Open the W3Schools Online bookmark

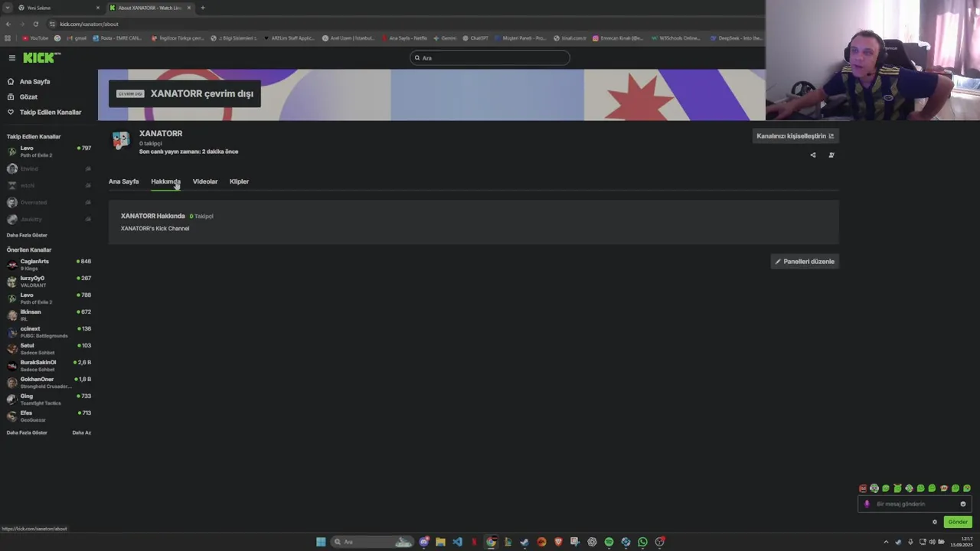pos(676,38)
